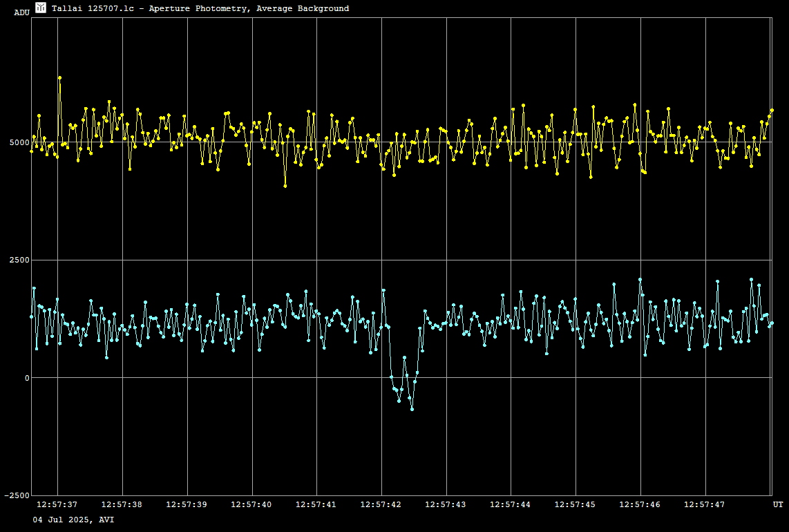Click the Tangra light curve icon in title
Image resolution: width=789 pixels, height=532 pixels.
coord(41,8)
